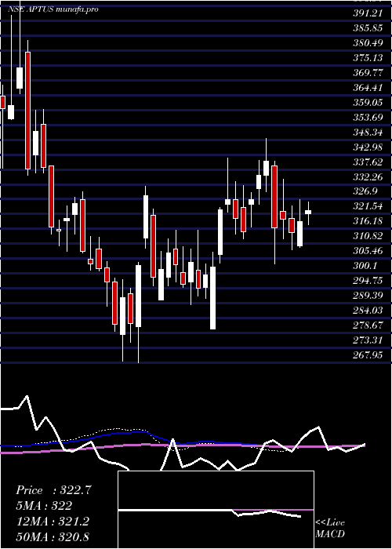Select the 353.69 price axis label
The height and width of the screenshot is (549, 392).
tap(368, 117)
